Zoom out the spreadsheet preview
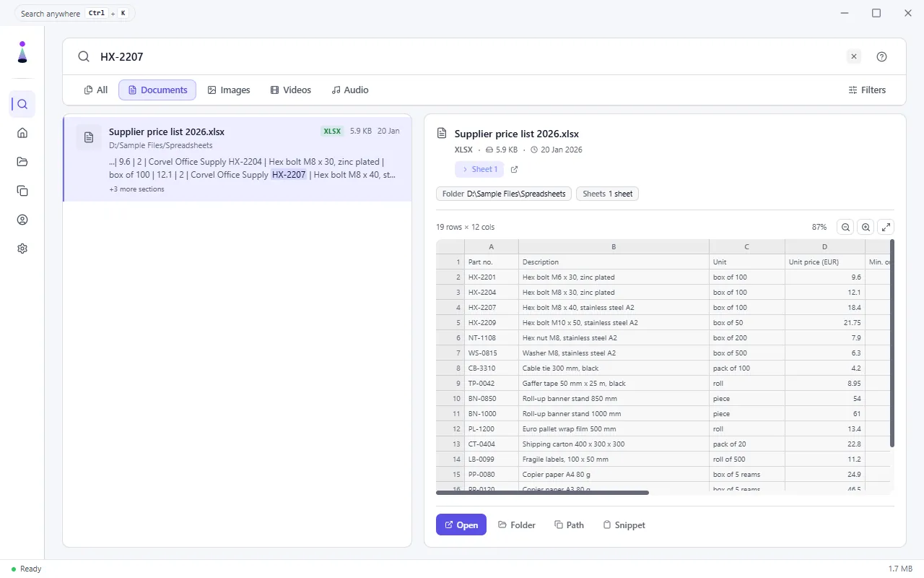 845,227
